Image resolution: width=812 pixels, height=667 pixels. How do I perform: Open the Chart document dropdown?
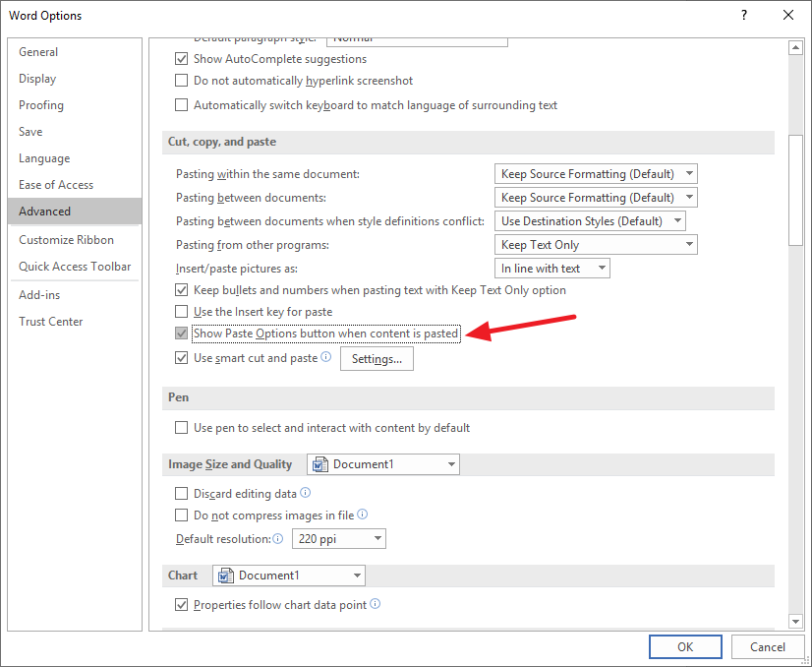coord(289,576)
